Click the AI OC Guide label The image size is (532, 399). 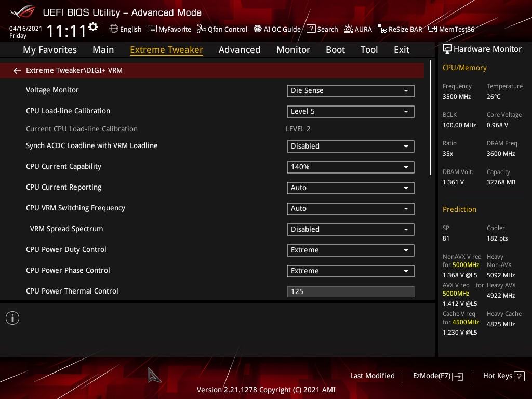click(282, 29)
